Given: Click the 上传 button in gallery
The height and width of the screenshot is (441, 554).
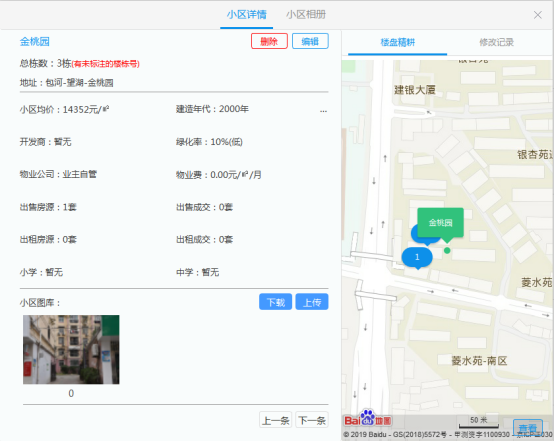Looking at the screenshot, I should coord(312,302).
